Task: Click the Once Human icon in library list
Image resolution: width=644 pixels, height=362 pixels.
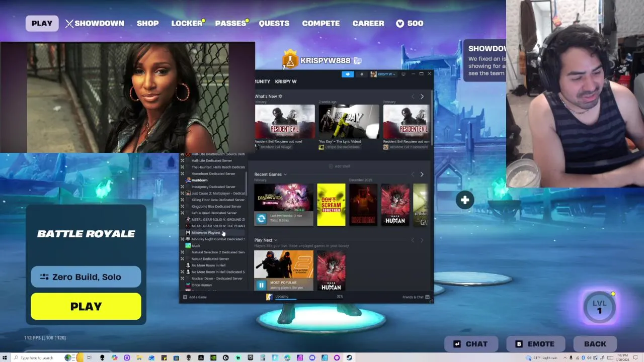Action: click(x=188, y=285)
